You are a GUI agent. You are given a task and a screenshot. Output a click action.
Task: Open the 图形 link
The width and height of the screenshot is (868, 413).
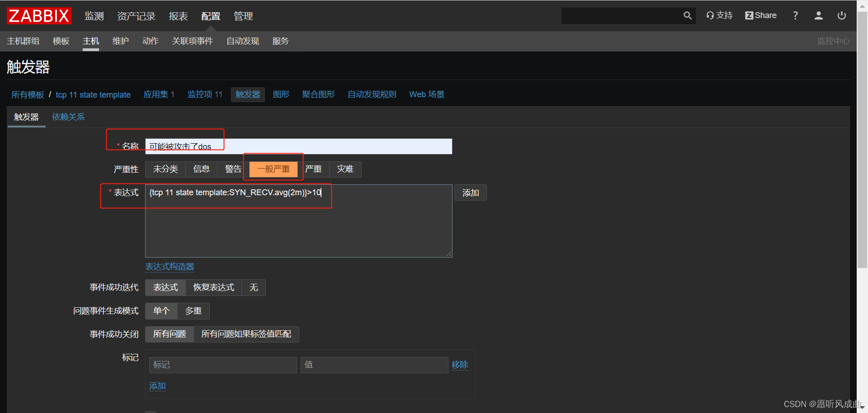[281, 94]
